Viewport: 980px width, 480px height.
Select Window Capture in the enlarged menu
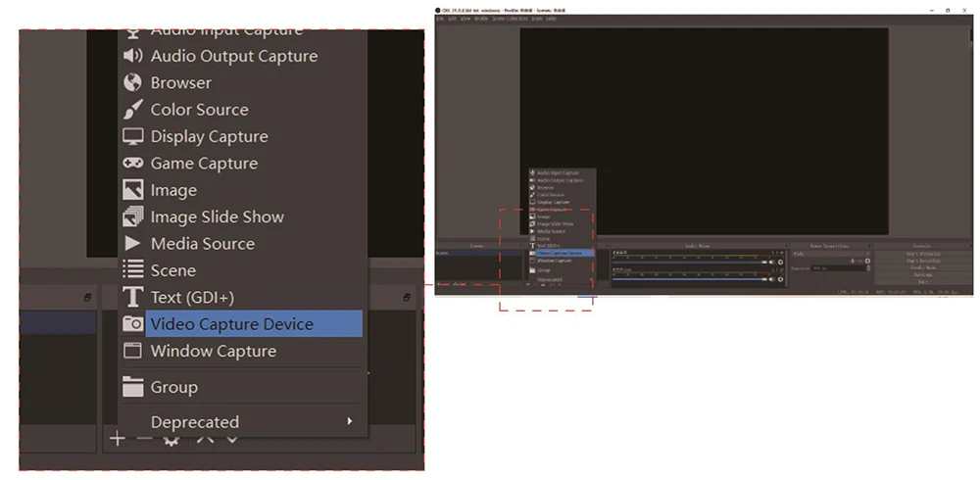pos(213,352)
